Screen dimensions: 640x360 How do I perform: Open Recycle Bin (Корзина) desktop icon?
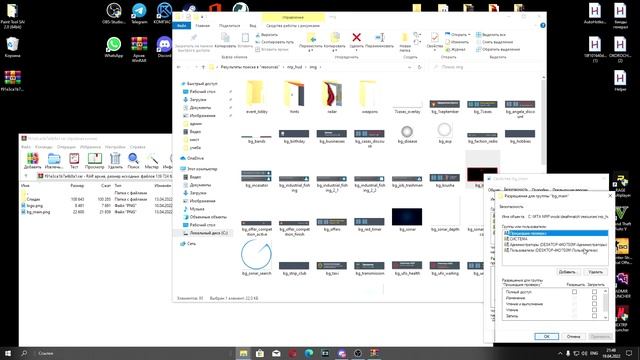click(x=12, y=47)
